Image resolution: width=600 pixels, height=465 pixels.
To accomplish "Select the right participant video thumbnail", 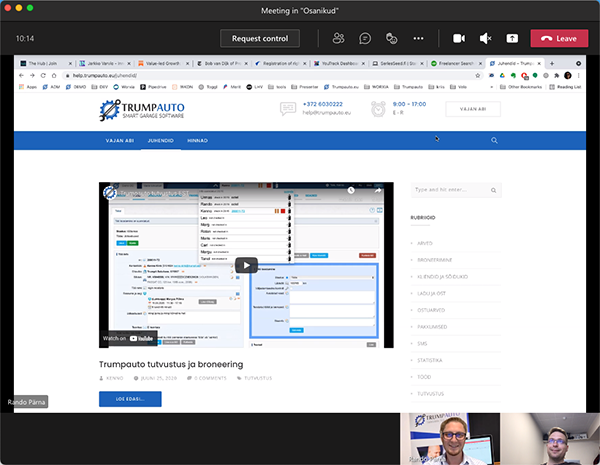I will click(550, 439).
